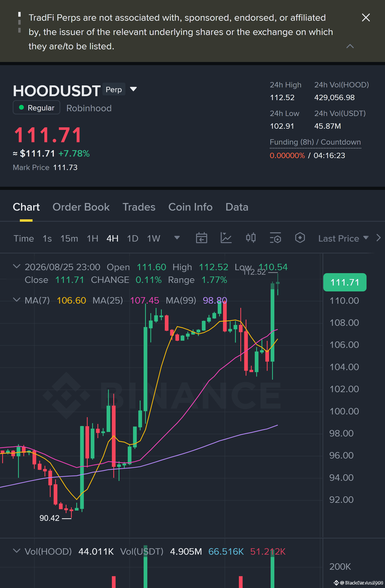Click the 90.42 low price marker on chart

[49, 518]
